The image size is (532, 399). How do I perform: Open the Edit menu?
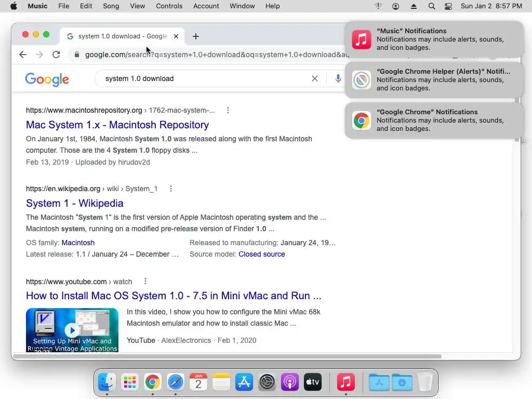click(x=86, y=6)
